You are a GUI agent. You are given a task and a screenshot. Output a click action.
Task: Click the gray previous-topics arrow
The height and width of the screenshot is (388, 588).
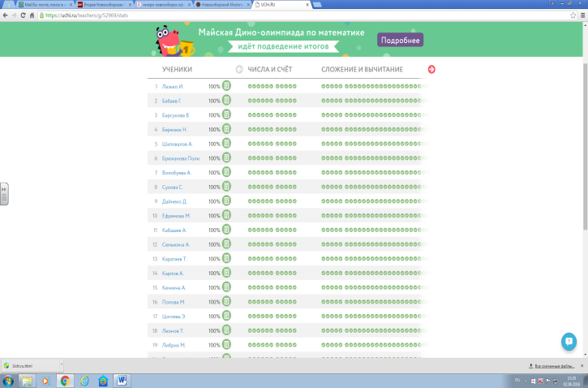pos(239,69)
